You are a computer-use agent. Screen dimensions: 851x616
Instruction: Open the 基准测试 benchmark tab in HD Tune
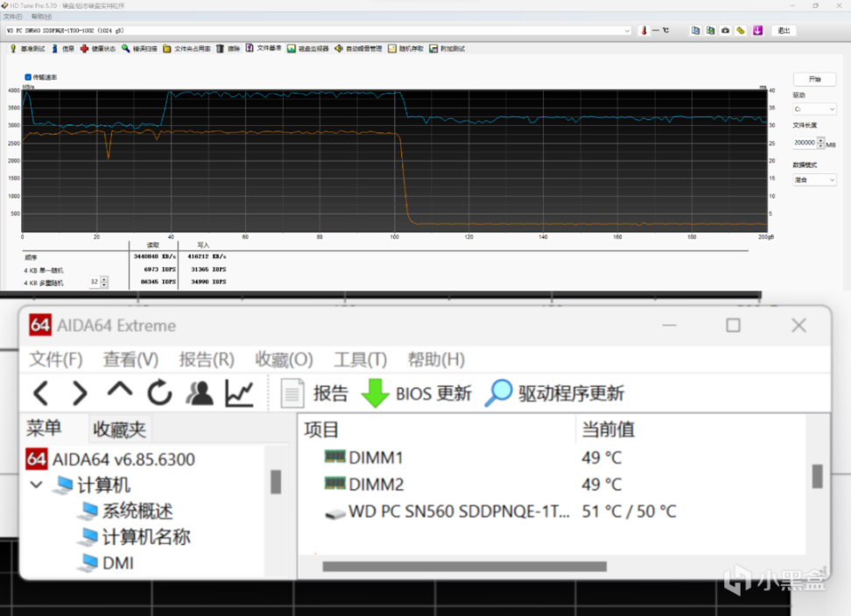pos(28,49)
